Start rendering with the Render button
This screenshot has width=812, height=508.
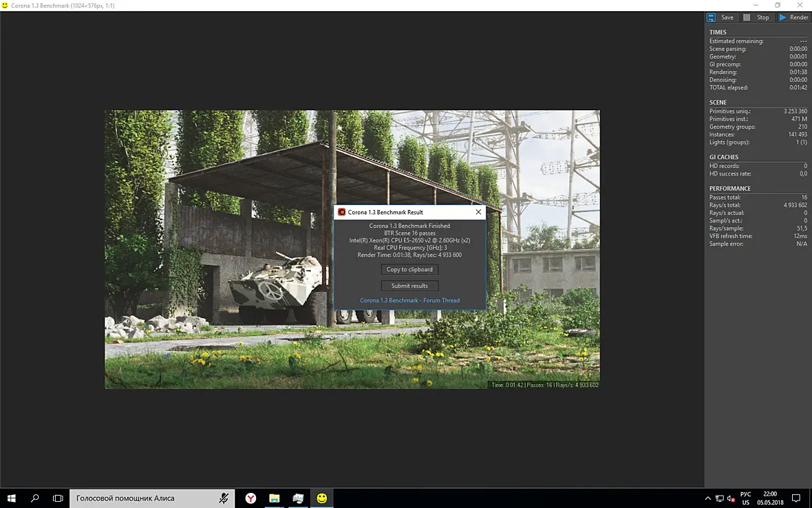[x=794, y=17]
